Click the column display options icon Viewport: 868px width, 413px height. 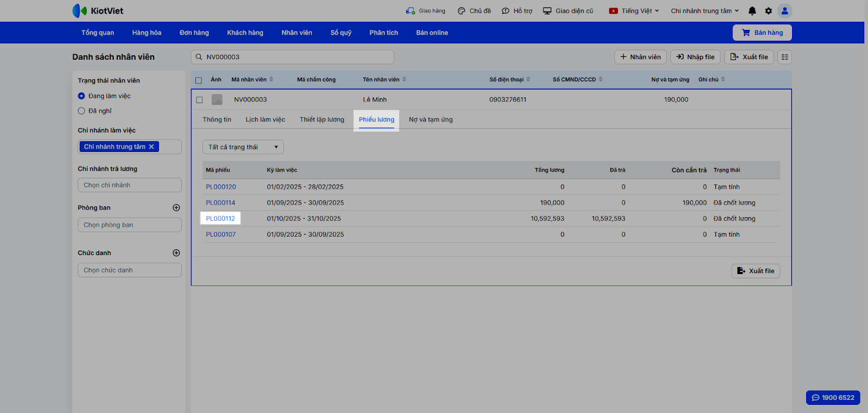coord(784,57)
